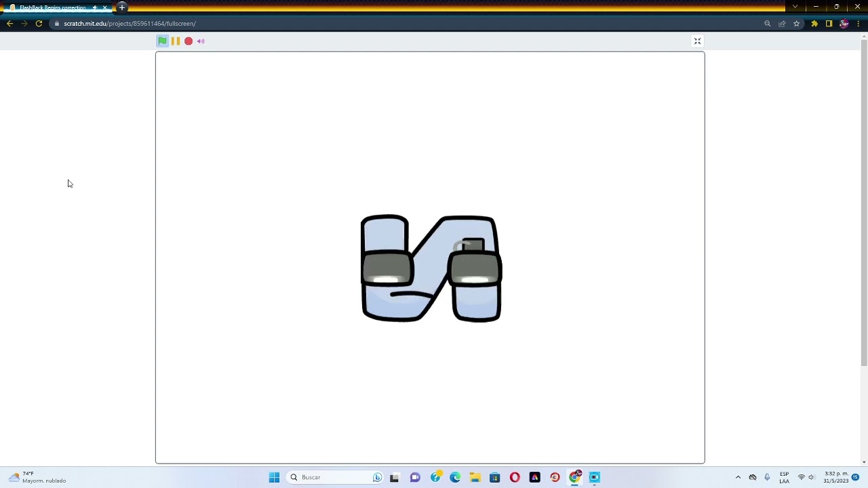Open the notification center badge
This screenshot has width=868, height=488.
click(x=856, y=477)
